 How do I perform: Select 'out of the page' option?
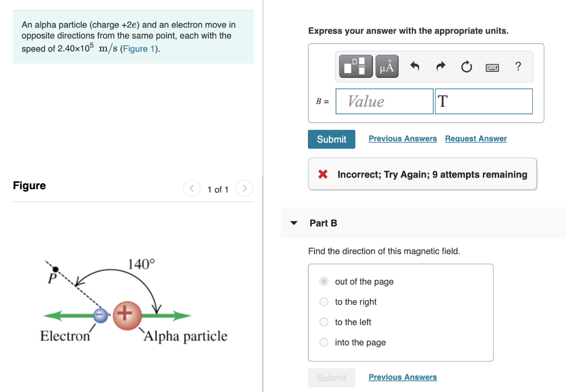tap(323, 281)
